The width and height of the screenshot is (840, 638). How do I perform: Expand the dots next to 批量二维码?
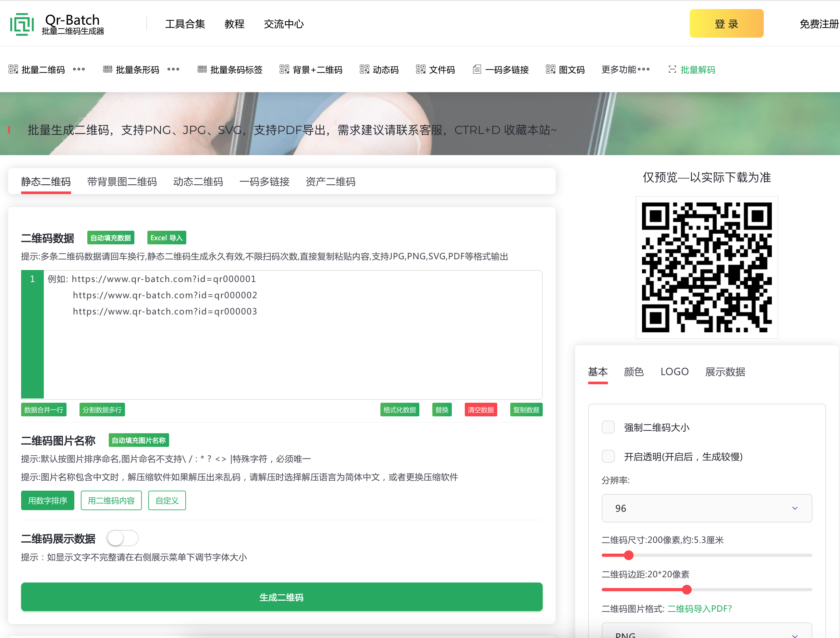coord(79,69)
